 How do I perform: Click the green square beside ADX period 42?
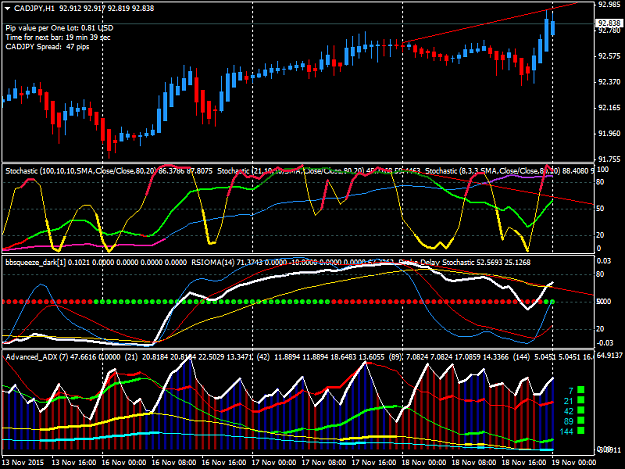581,410
